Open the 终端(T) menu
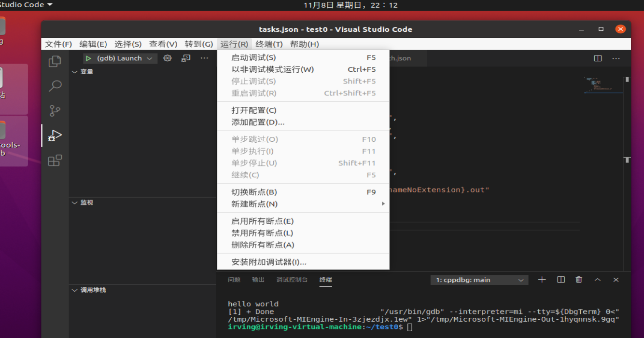This screenshot has width=644, height=338. (x=269, y=44)
